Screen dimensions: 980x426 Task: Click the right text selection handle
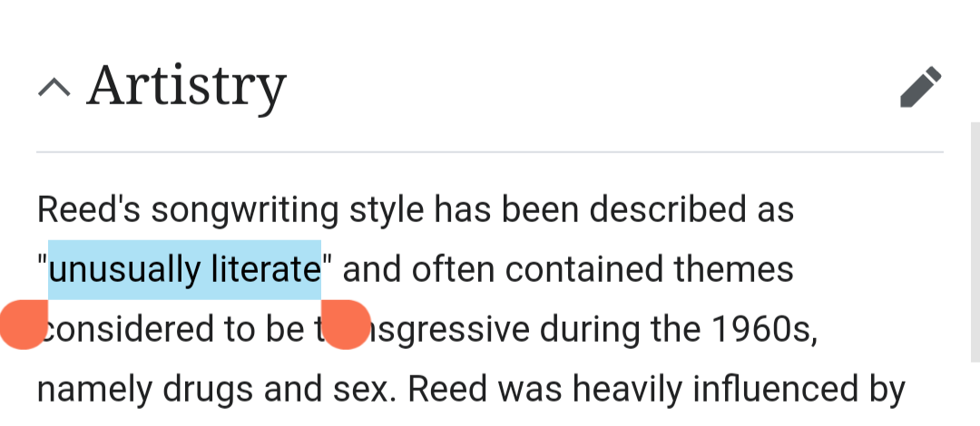pyautogui.click(x=345, y=324)
